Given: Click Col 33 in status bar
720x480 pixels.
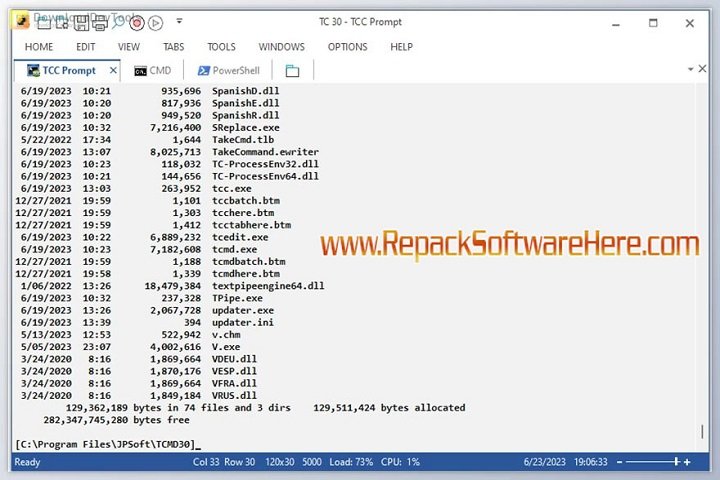Looking at the screenshot, I should click(206, 462).
